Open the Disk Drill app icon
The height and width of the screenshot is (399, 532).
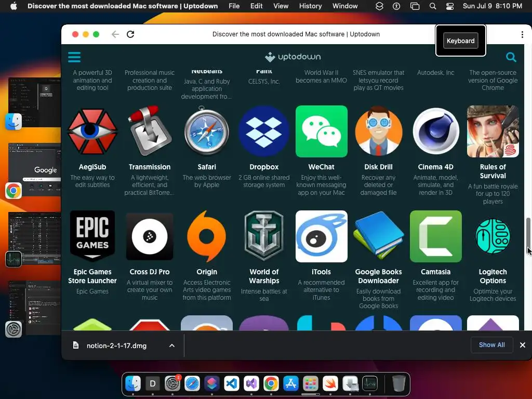(378, 130)
